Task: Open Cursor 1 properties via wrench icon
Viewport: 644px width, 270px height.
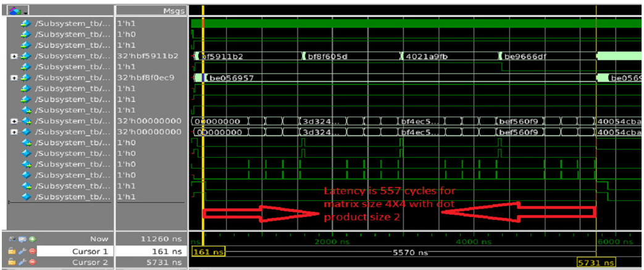Action: 22,251
